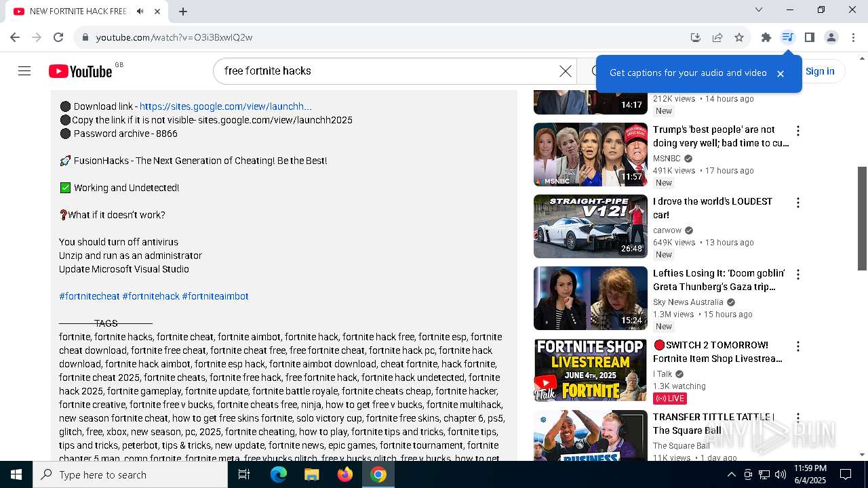Clear the YouTube search box text
Screen dimensions: 868x488
click(x=565, y=71)
